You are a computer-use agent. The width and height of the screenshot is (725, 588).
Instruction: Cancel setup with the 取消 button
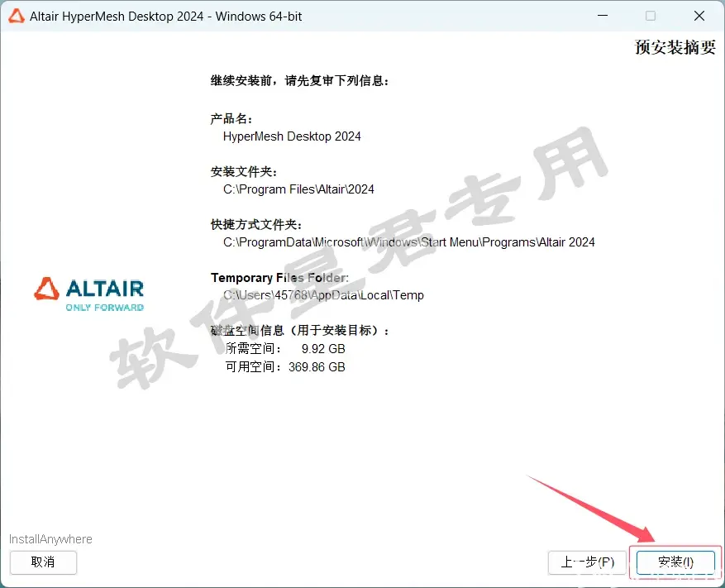43,562
